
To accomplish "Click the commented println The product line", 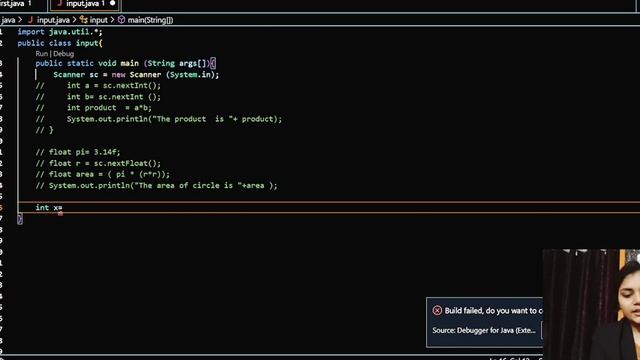I will tap(159, 119).
